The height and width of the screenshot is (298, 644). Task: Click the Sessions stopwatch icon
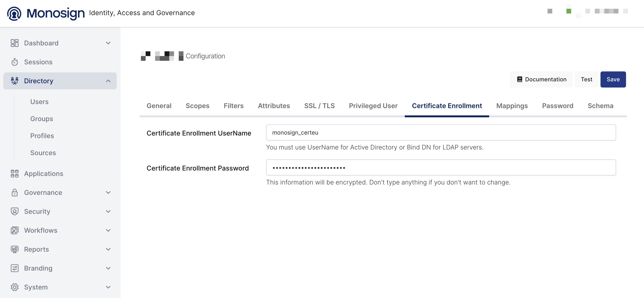coord(14,62)
